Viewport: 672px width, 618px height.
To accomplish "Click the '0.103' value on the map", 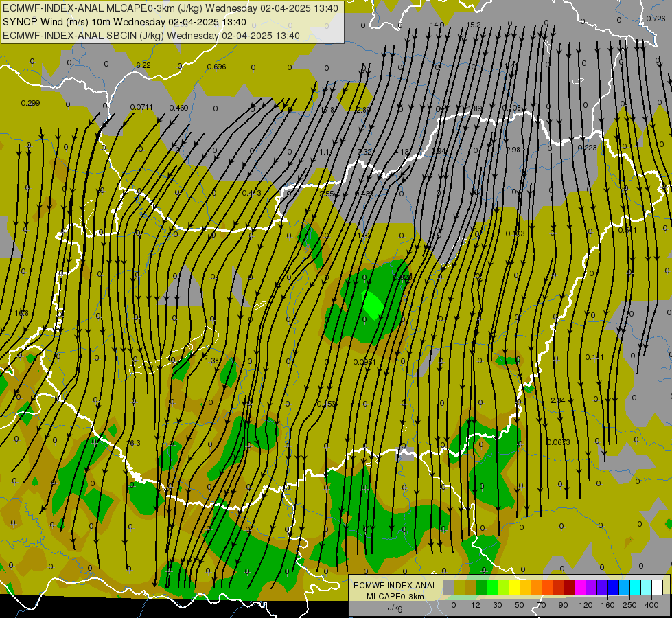I will [x=515, y=233].
